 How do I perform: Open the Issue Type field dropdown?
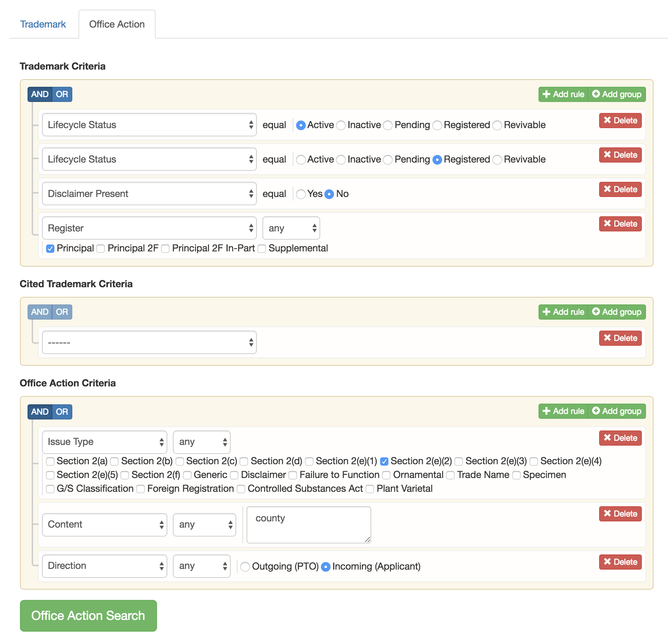pyautogui.click(x=104, y=442)
